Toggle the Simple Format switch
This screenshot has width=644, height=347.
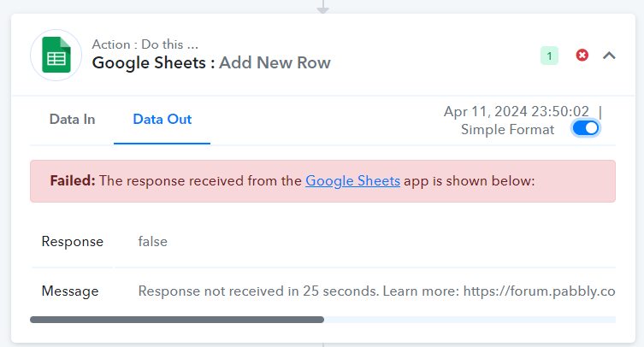tap(586, 128)
